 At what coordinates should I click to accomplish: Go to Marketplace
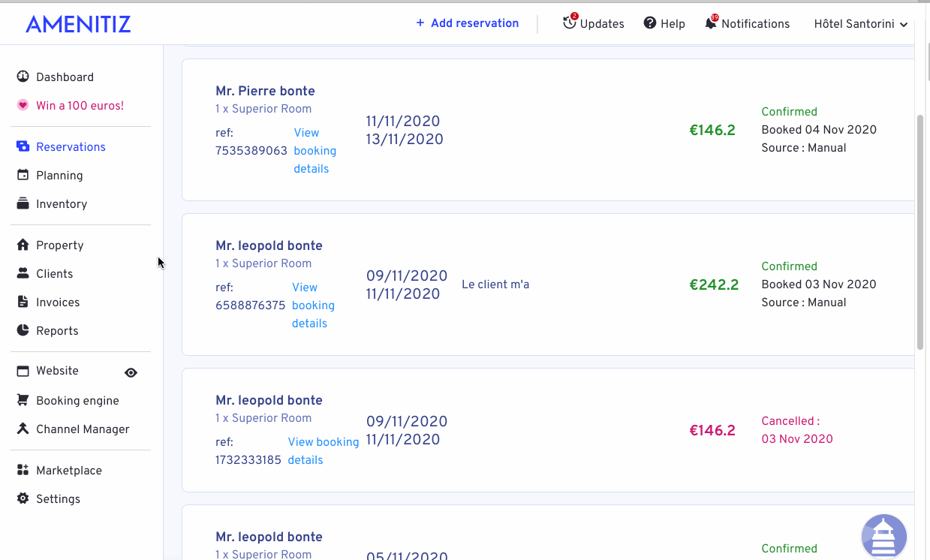(69, 470)
